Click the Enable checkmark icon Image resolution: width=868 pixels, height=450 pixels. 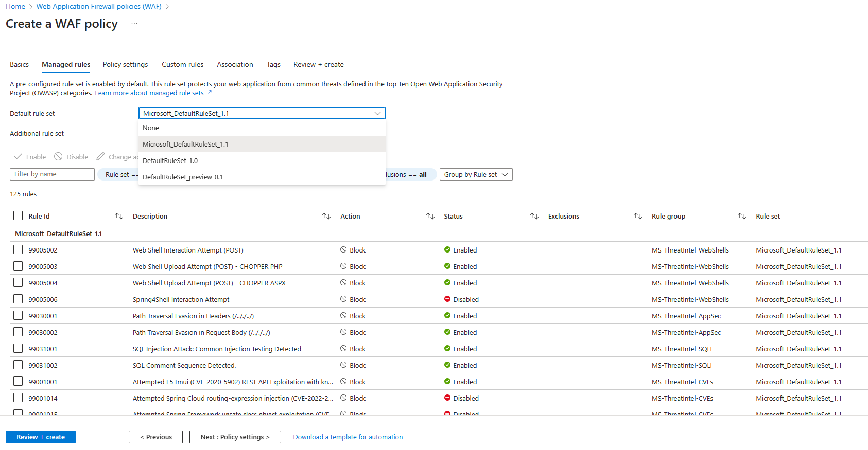pos(18,156)
